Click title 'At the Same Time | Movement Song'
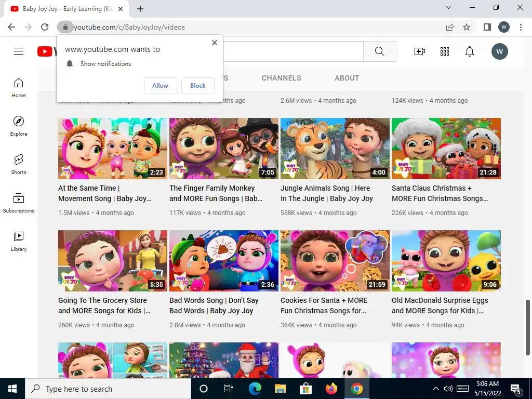 click(105, 193)
